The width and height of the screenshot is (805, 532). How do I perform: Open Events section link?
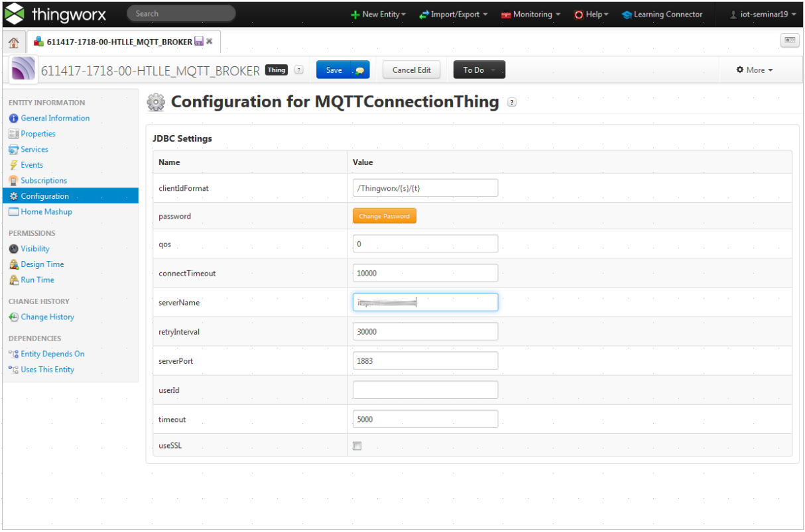click(32, 165)
